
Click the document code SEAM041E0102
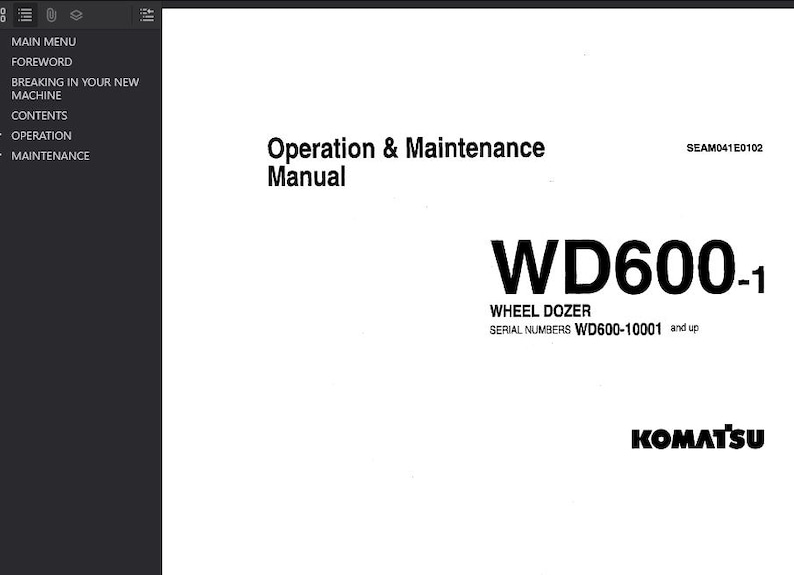(724, 148)
